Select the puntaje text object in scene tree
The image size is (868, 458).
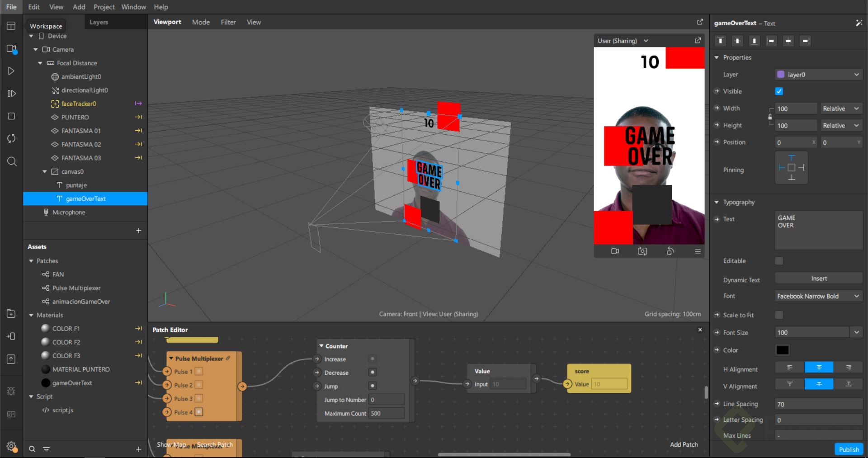point(76,185)
